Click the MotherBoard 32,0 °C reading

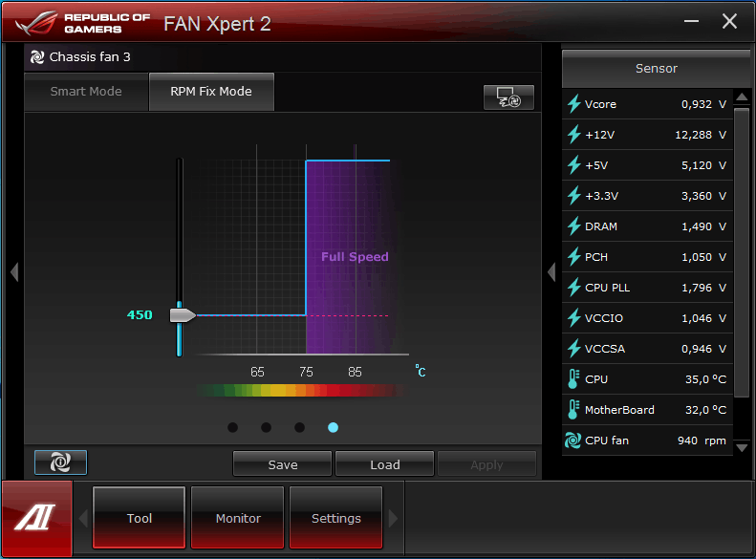pos(706,410)
